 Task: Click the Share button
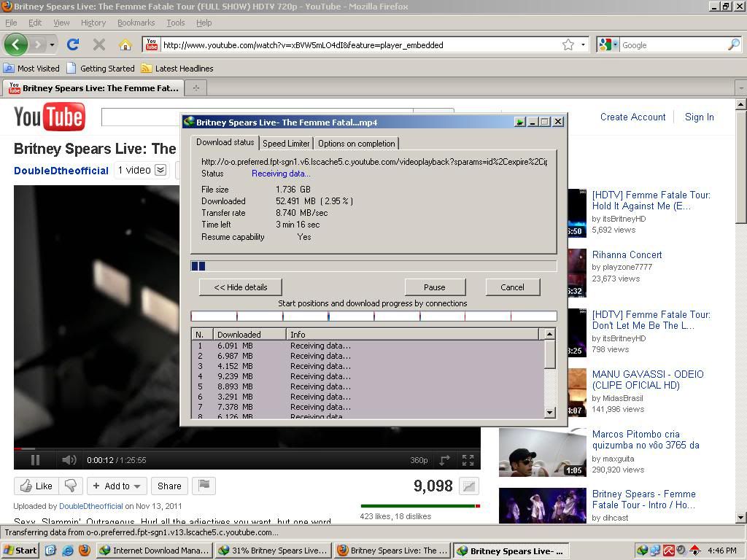[169, 486]
